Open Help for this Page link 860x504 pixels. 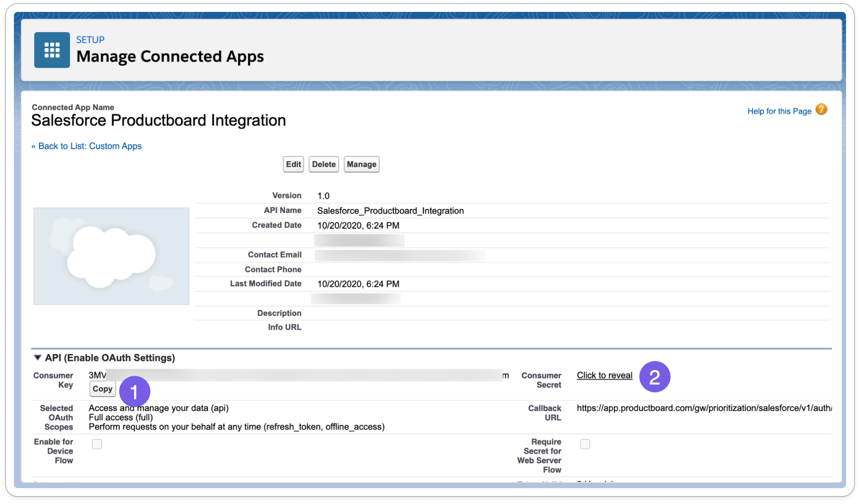tap(779, 111)
